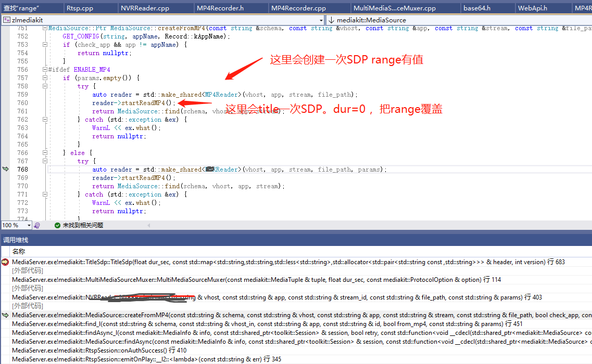This screenshot has width=592, height=364.
Task: Click the yellow arrow indicator beside line 768
Action: click(x=5, y=169)
